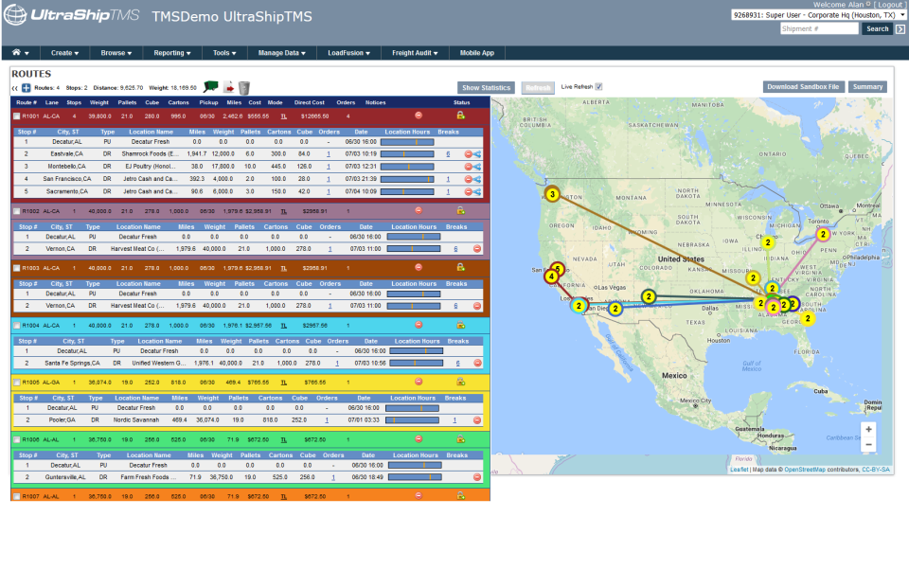The width and height of the screenshot is (909, 588).
Task: Remove Pooler,GA stop with red minus
Action: [x=477, y=419]
